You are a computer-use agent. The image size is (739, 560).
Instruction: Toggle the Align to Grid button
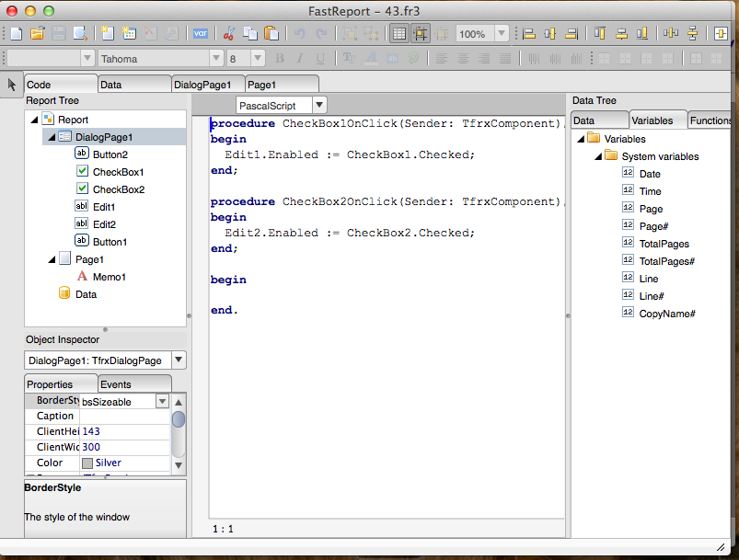420,34
